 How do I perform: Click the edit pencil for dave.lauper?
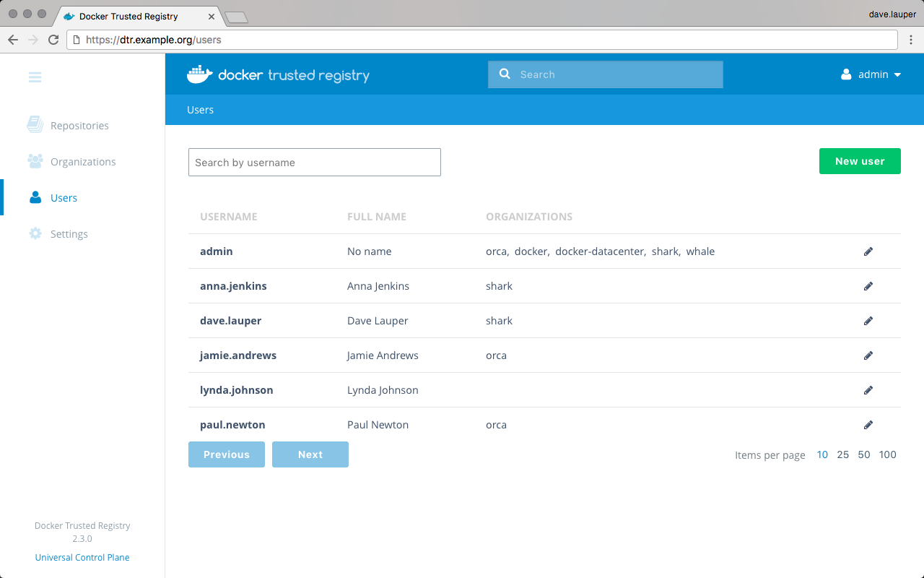[x=868, y=321]
